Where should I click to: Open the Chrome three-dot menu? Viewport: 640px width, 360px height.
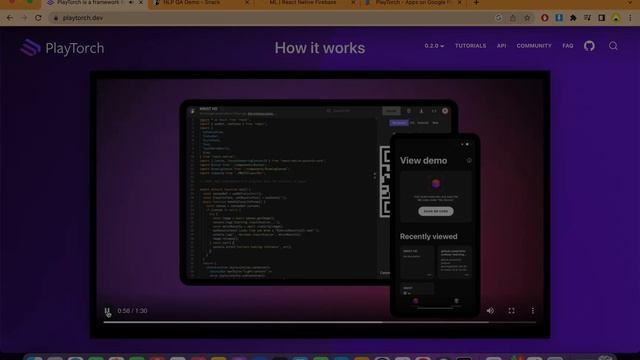[x=630, y=18]
